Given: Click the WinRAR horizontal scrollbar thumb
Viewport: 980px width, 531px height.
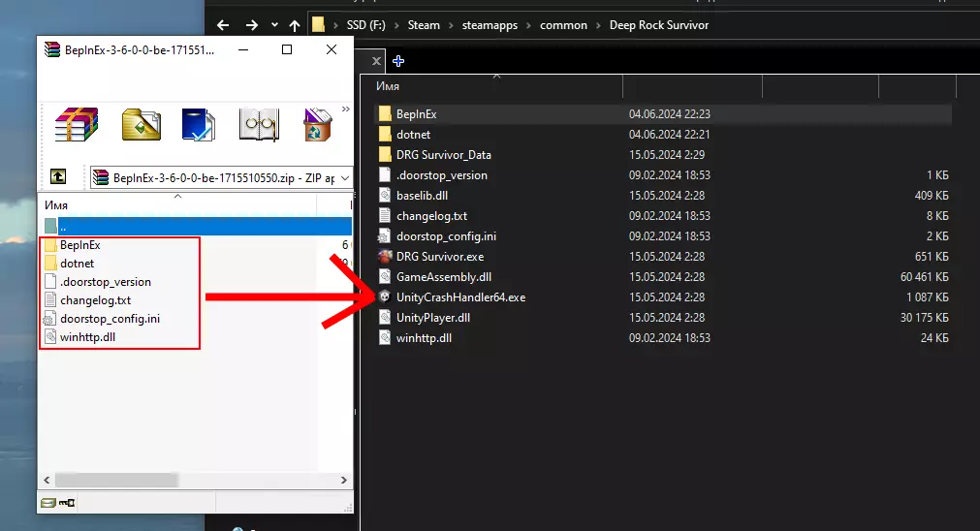Looking at the screenshot, I should pos(116,480).
